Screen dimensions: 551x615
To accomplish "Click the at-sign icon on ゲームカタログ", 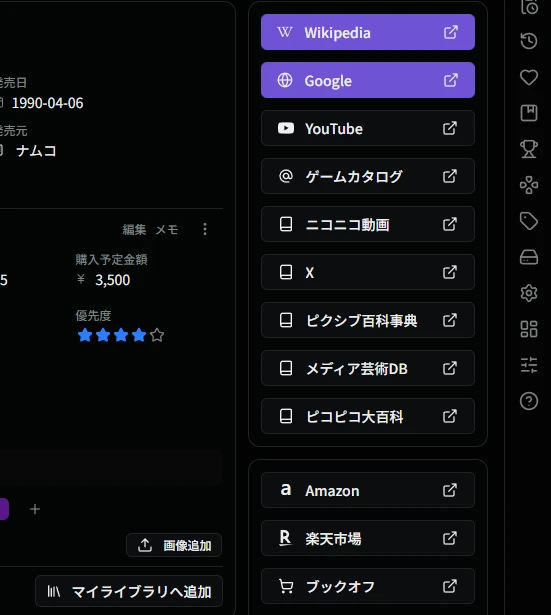I will click(286, 176).
